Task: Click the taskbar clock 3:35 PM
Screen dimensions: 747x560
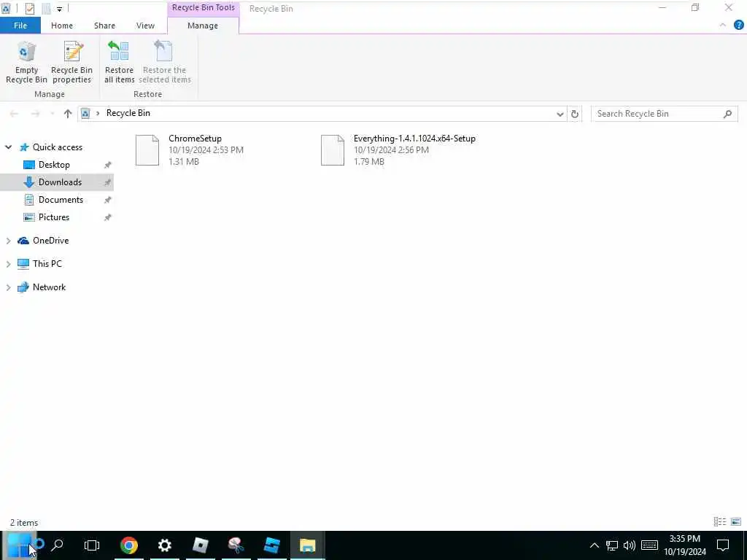Action: point(684,539)
